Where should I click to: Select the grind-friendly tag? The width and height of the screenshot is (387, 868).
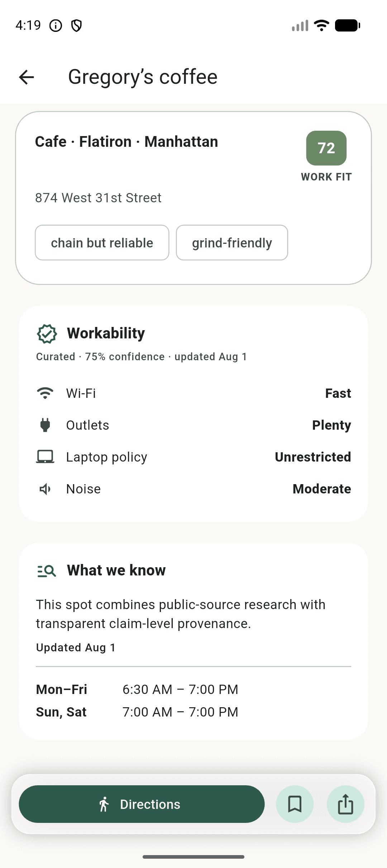(x=232, y=243)
